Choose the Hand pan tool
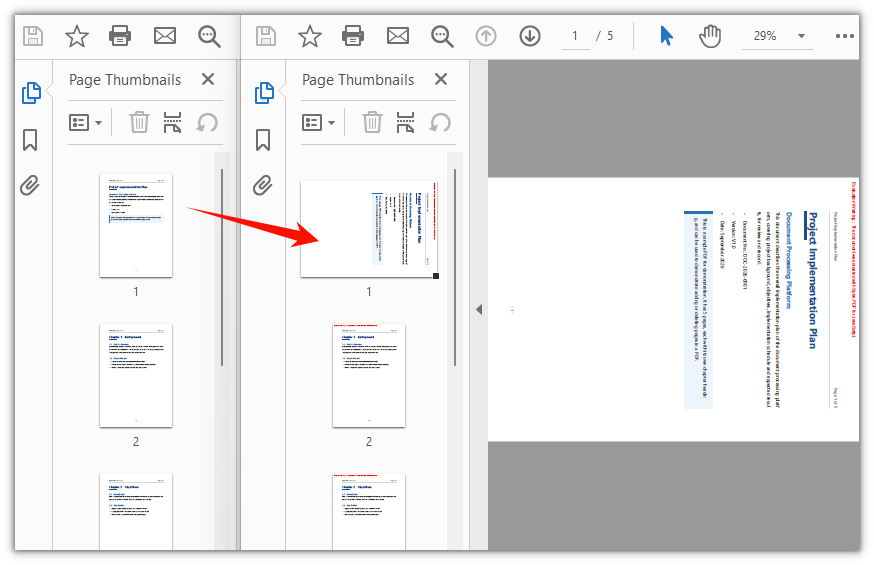This screenshot has width=874, height=565. [x=710, y=36]
